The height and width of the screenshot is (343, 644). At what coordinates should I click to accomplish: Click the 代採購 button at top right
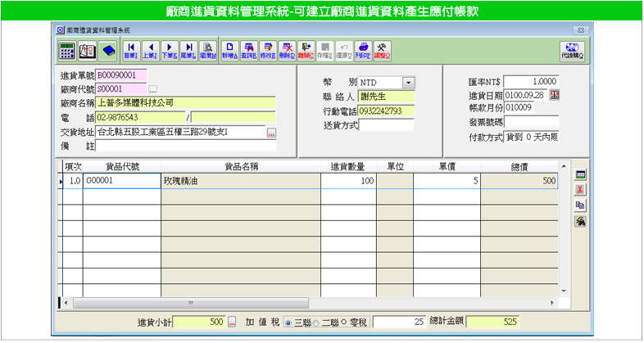point(572,51)
